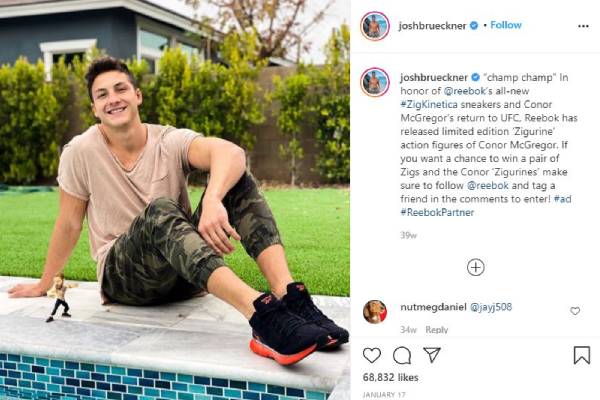The height and width of the screenshot is (400, 600).
Task: Open the #ReebokPartner hashtag
Action: (437, 212)
